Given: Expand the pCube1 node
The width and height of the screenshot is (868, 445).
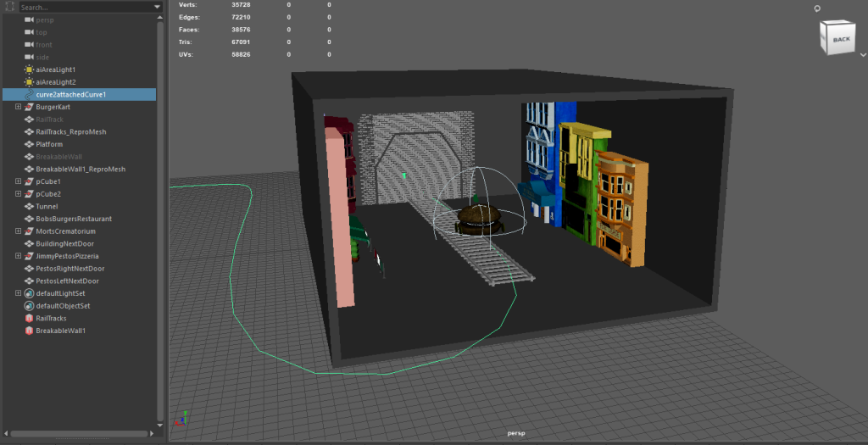Looking at the screenshot, I should coord(18,181).
